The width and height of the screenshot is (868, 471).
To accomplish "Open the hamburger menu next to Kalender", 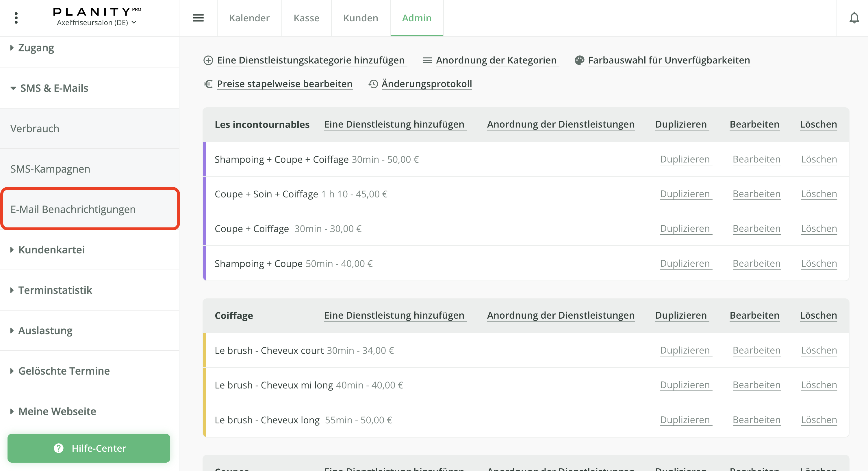I will click(x=199, y=18).
